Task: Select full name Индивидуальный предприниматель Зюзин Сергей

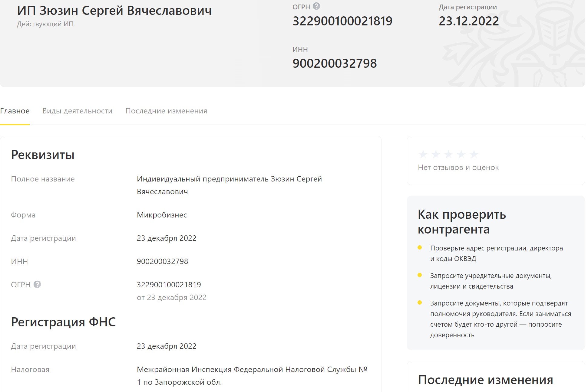Action: click(x=229, y=179)
